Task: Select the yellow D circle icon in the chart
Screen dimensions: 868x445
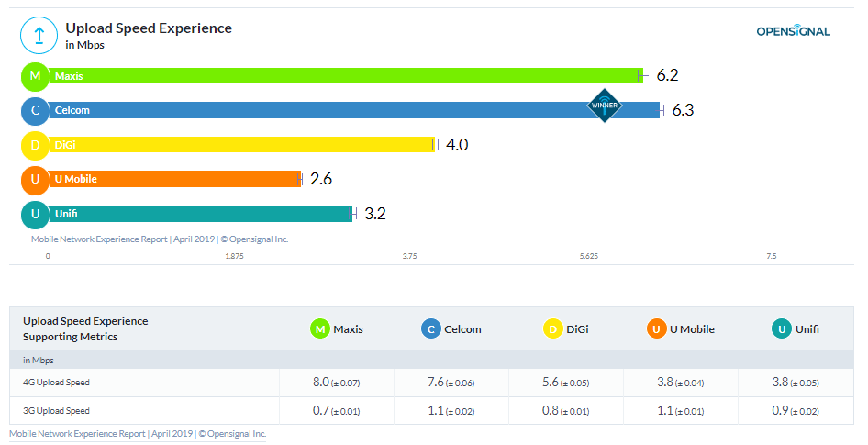Action: coord(35,145)
